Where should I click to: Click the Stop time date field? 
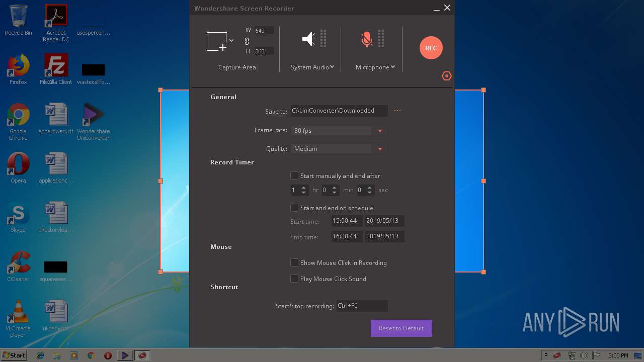(385, 236)
